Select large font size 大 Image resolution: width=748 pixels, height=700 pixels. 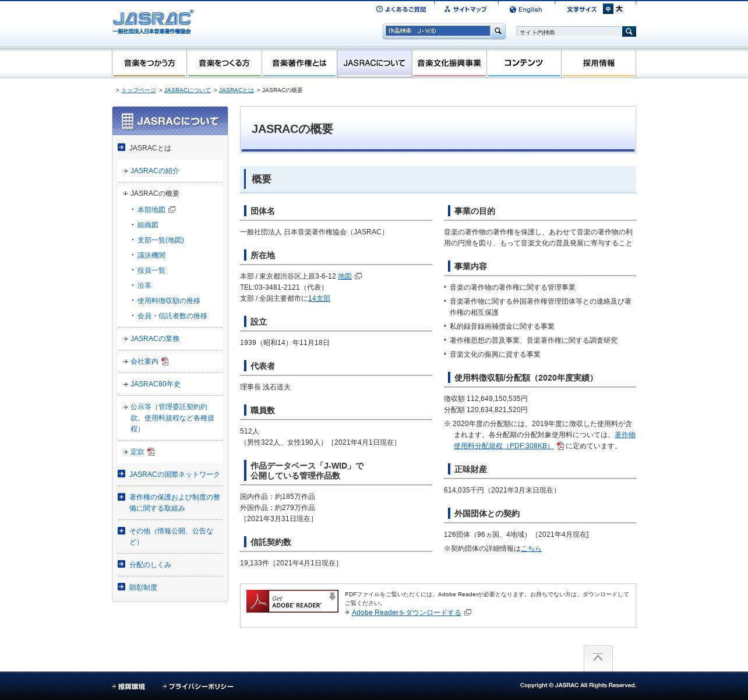(x=619, y=9)
